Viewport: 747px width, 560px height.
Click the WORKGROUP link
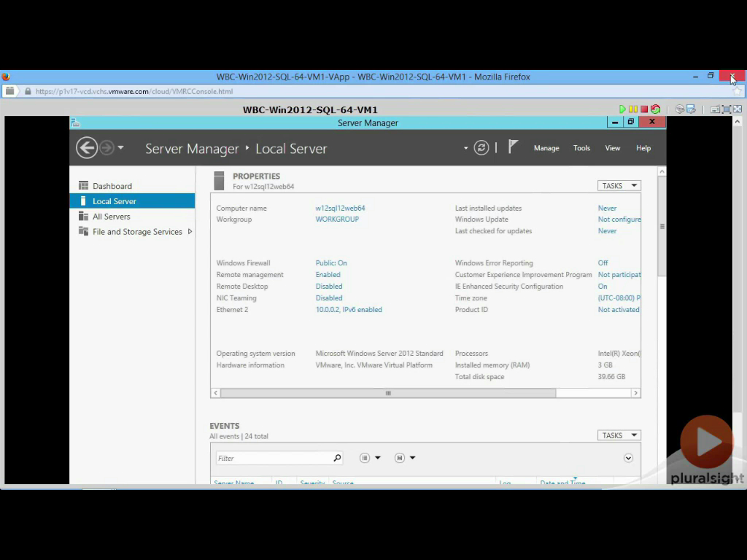337,219
